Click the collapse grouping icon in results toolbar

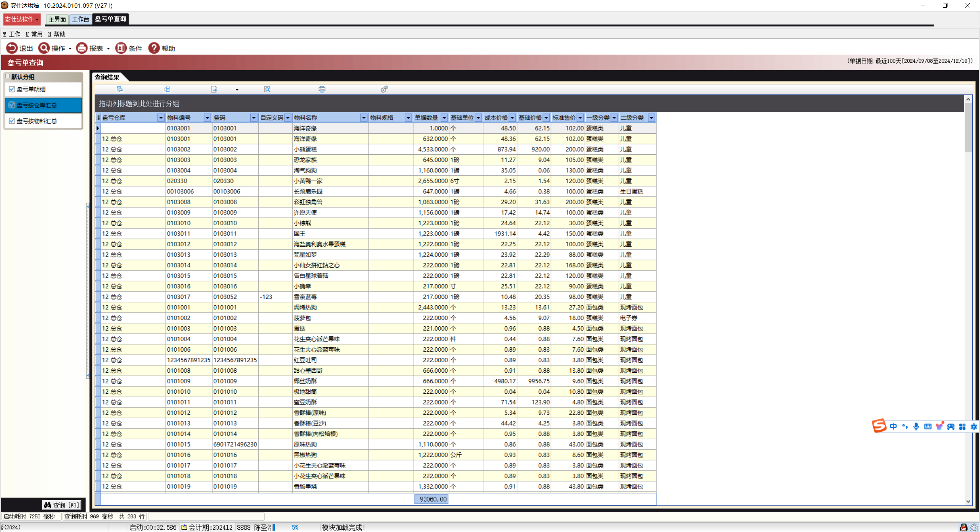[167, 89]
